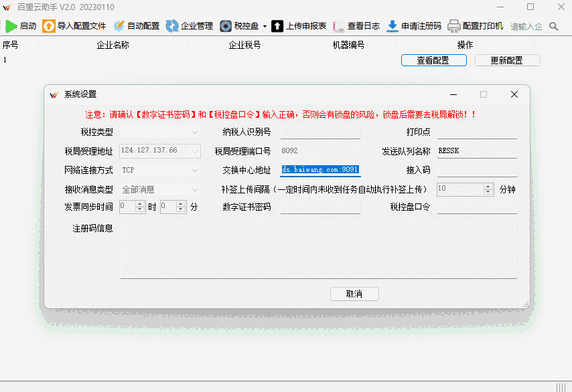Minimize the 系统设置 dialog
This screenshot has width=572, height=392.
click(453, 94)
